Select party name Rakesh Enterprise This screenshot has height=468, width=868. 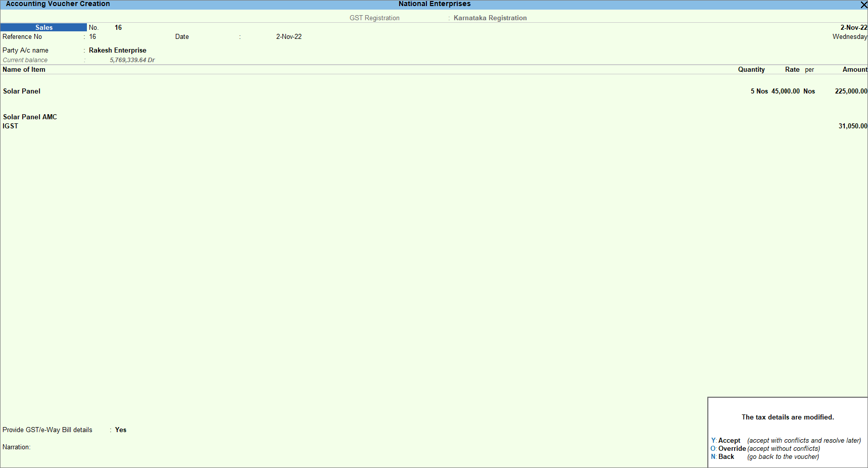(x=118, y=51)
